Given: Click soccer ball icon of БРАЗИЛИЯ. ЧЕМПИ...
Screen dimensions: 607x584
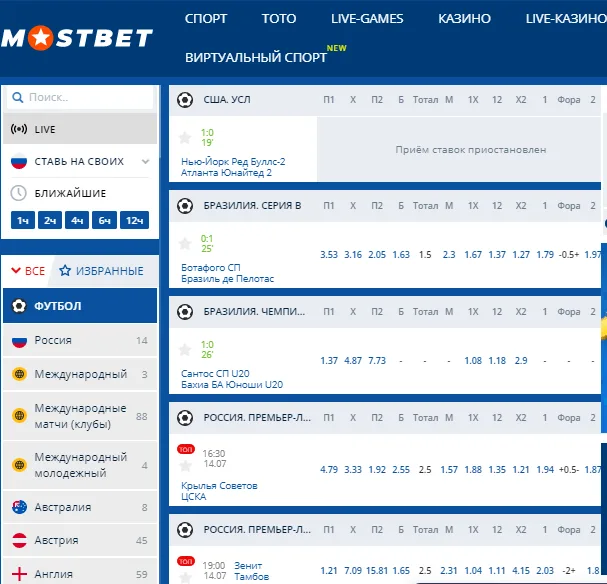Looking at the screenshot, I should click(x=185, y=312).
